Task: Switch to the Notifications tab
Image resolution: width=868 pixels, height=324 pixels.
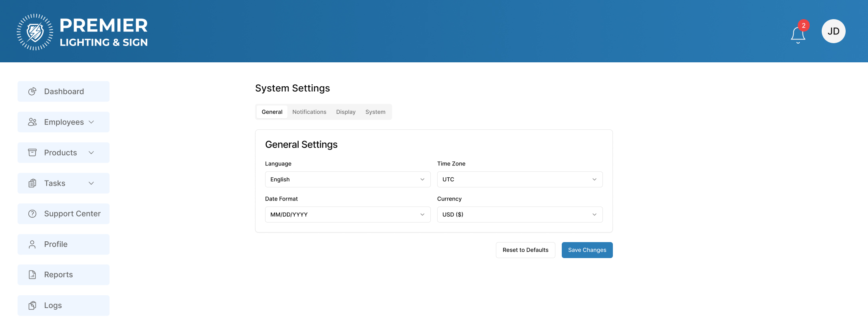Action: [x=309, y=112]
